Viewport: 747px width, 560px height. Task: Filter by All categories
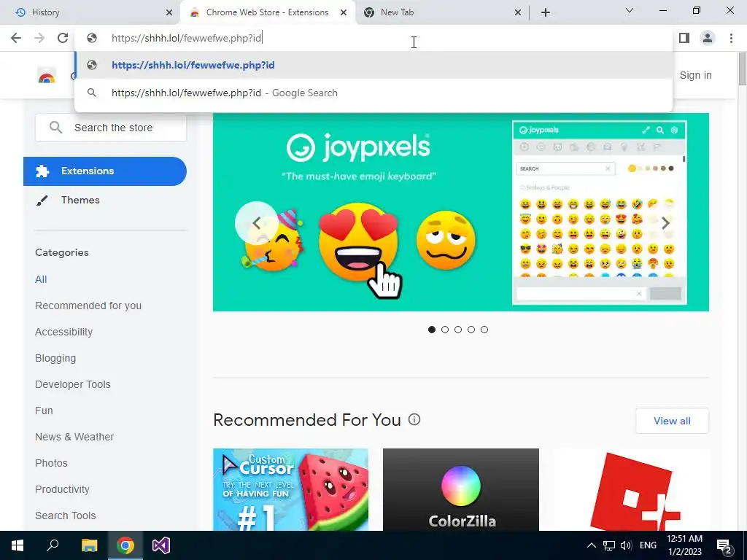tap(41, 279)
